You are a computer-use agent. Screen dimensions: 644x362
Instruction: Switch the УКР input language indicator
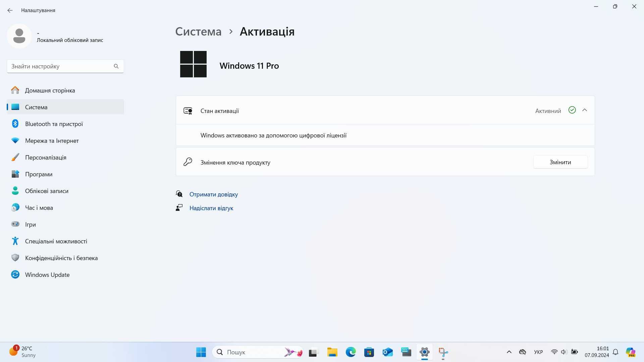(538, 352)
